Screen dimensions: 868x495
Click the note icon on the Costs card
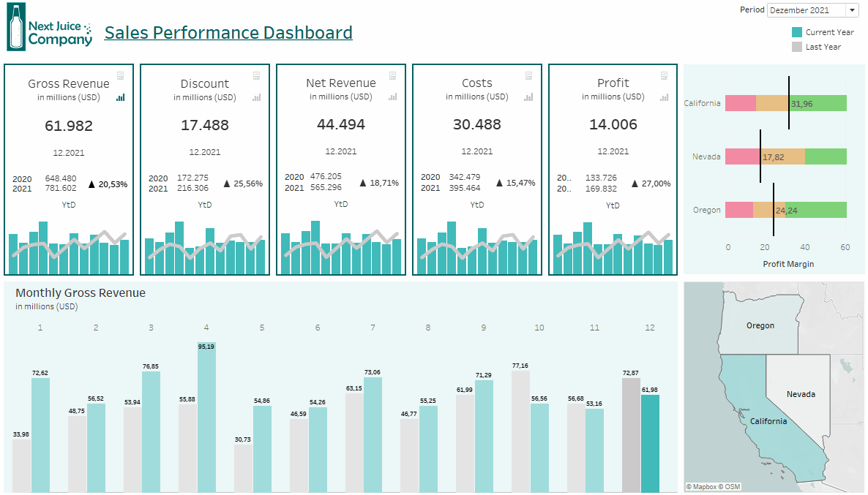tap(528, 75)
